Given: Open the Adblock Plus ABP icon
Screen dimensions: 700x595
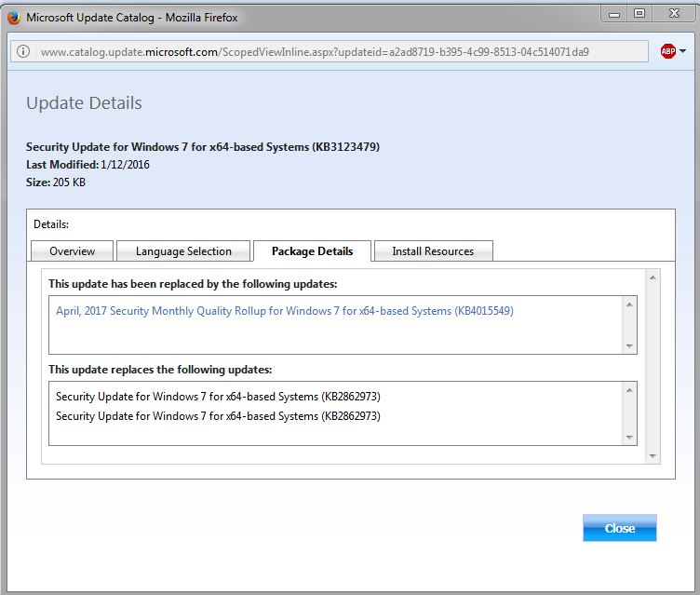Looking at the screenshot, I should pyautogui.click(x=667, y=51).
